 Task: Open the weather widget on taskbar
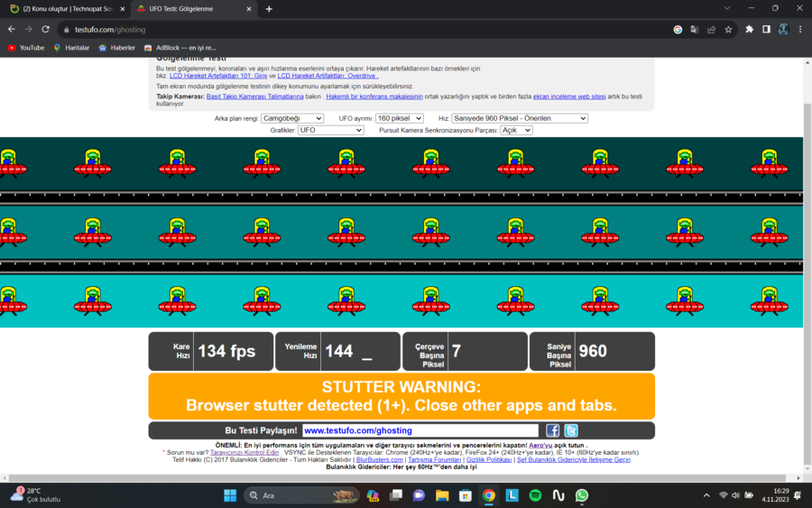click(x=35, y=495)
